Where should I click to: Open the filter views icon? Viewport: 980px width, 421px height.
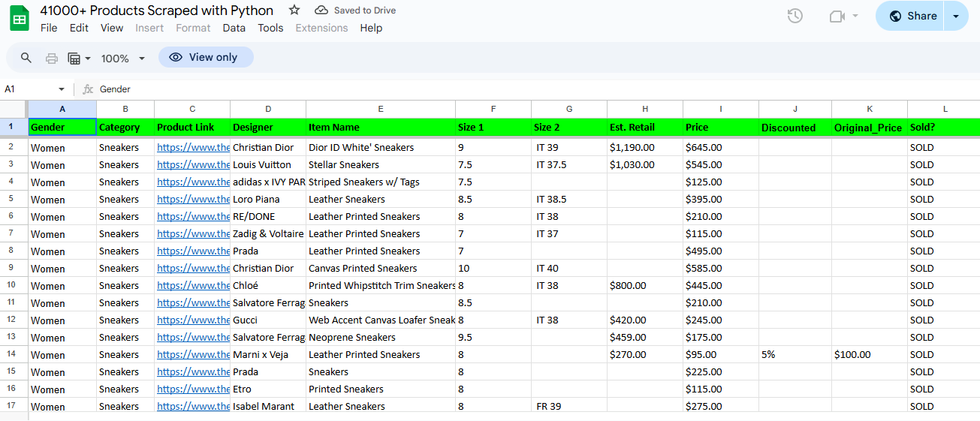point(74,58)
